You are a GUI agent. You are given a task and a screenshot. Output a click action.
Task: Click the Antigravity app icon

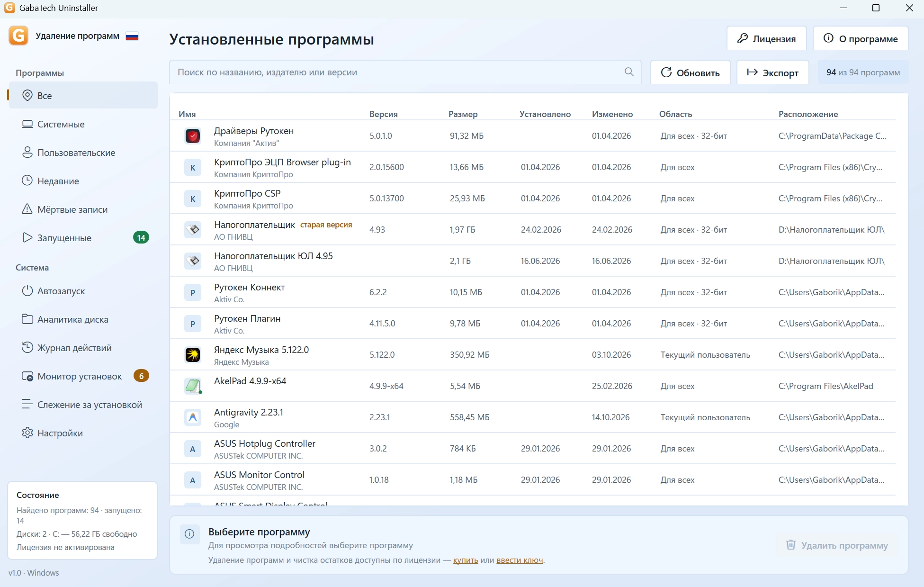click(193, 417)
